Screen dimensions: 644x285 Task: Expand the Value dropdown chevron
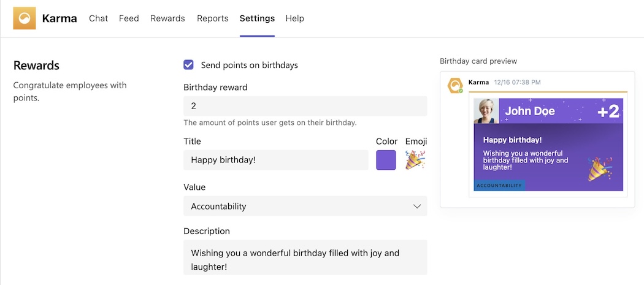tap(417, 207)
